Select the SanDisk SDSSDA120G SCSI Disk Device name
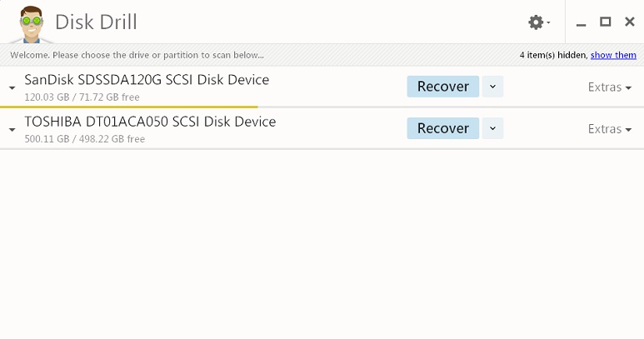This screenshot has width=644, height=339. tap(147, 80)
